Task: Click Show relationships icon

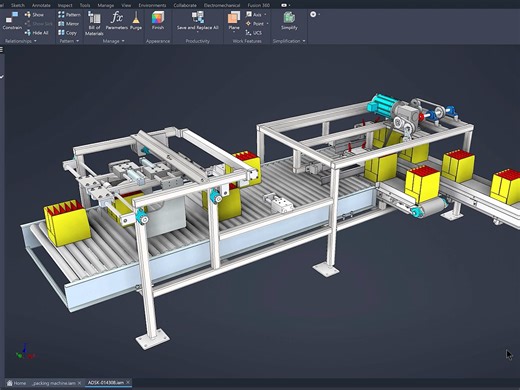Action: 28,15
